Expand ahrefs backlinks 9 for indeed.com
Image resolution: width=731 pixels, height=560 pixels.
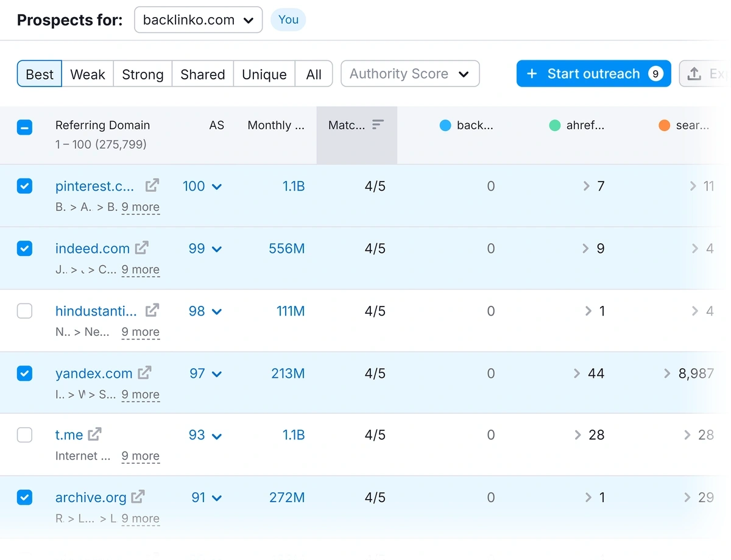coord(593,249)
